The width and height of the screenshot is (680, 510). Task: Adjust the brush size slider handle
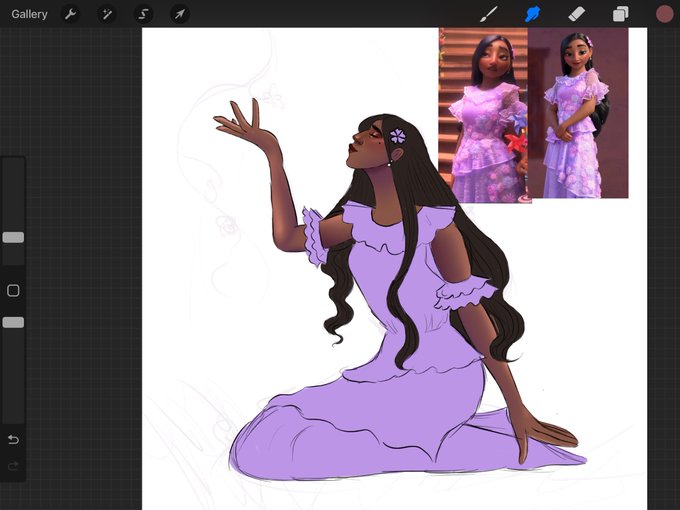click(x=13, y=237)
